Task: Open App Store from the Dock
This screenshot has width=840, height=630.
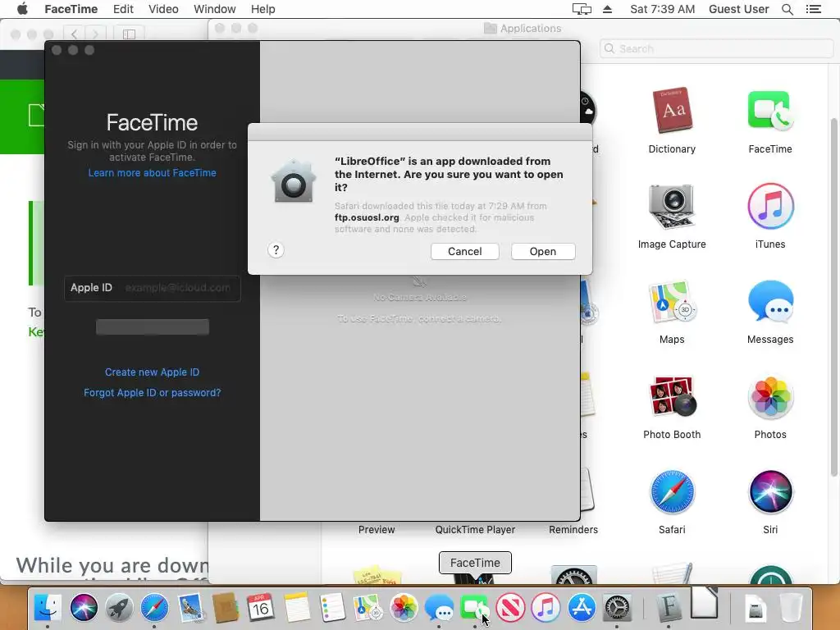Action: [x=582, y=608]
